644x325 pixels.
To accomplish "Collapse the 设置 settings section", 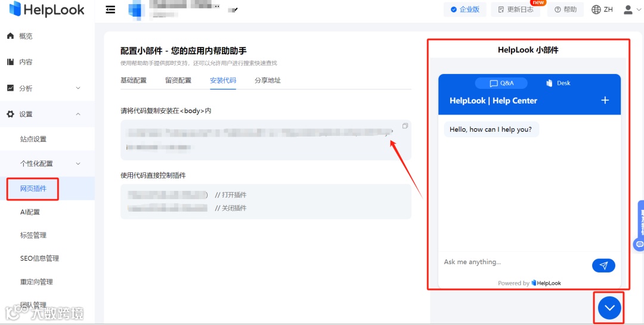I will tap(47, 114).
